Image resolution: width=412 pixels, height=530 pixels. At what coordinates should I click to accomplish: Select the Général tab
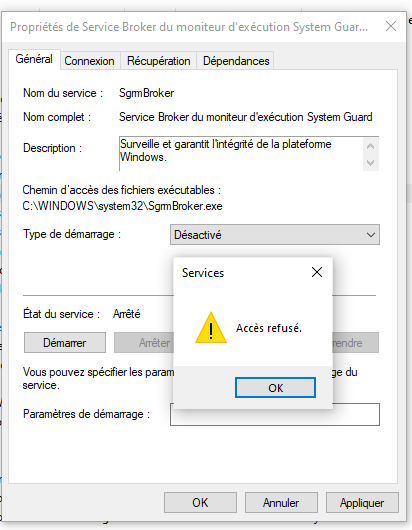coord(34,59)
